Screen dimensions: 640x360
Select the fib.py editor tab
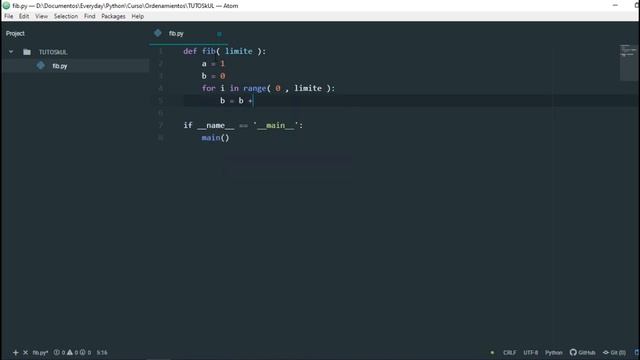(x=188, y=33)
